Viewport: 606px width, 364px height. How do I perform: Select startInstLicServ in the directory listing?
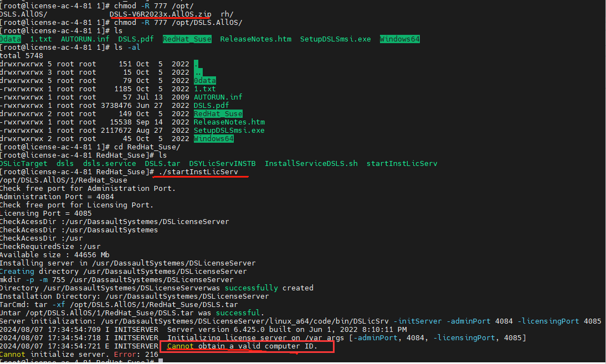402,163
